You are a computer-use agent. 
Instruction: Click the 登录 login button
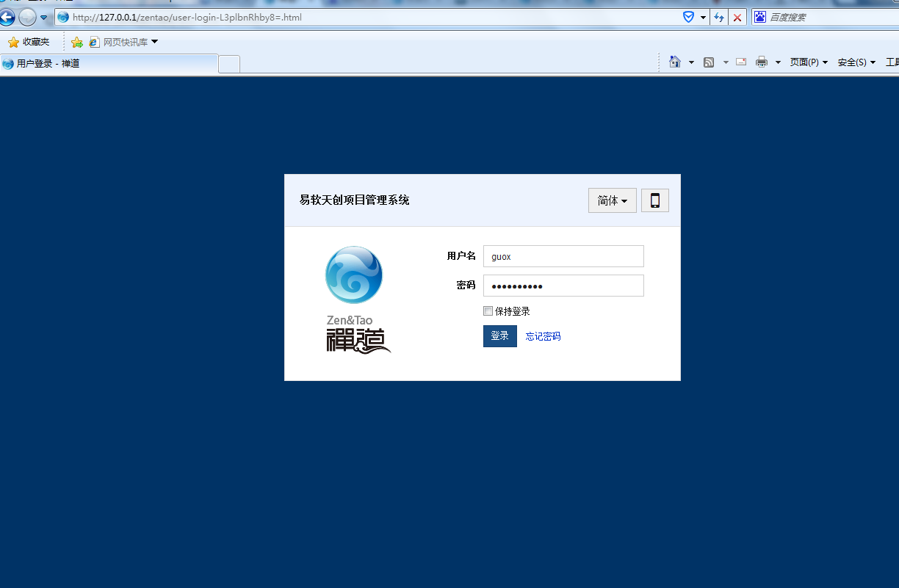(500, 336)
